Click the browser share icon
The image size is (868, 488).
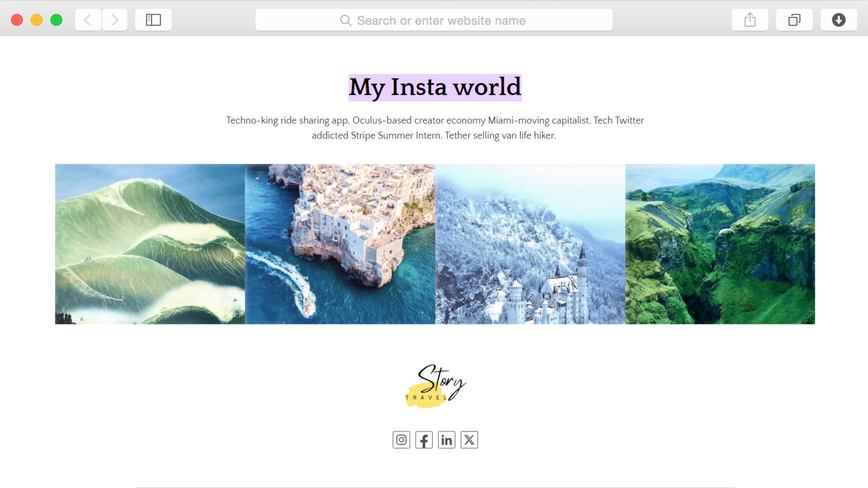(x=750, y=20)
